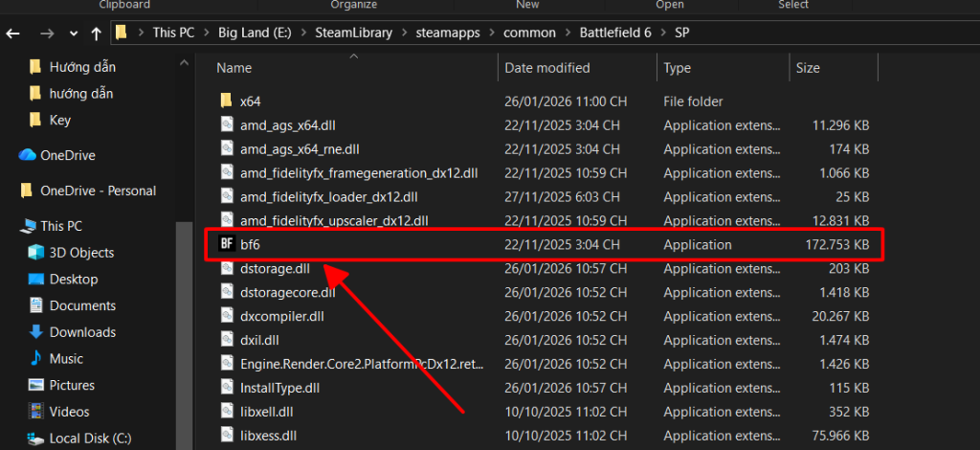Open Pictures in navigation pane
This screenshot has height=450, width=980.
[x=72, y=386]
